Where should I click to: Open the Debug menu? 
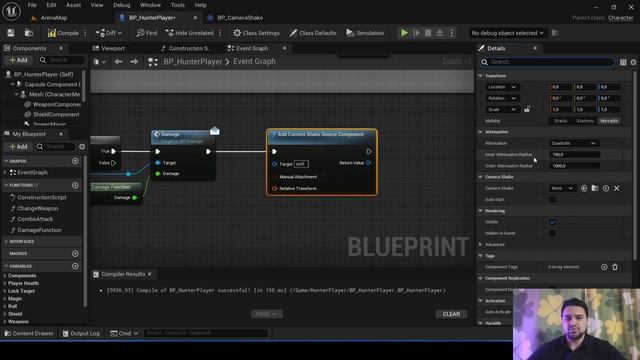point(121,5)
